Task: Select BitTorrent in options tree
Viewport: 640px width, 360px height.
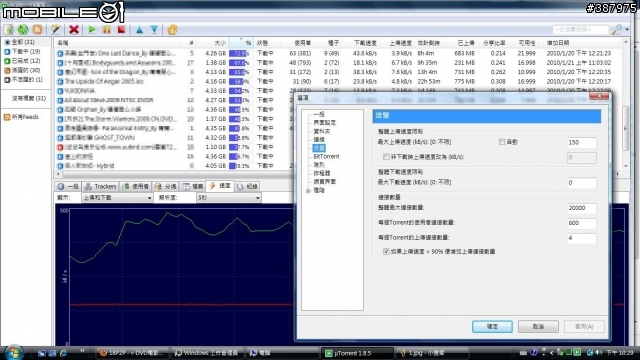Action: (326, 157)
